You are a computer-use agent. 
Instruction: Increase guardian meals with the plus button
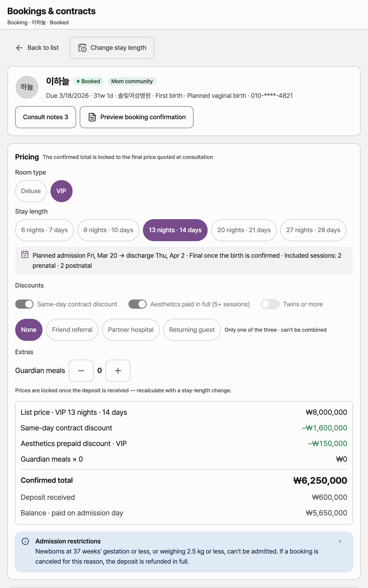[x=118, y=370]
